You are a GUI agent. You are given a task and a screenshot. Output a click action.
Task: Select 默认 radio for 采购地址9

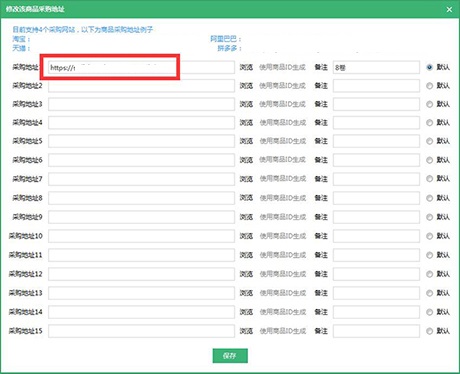coord(429,217)
